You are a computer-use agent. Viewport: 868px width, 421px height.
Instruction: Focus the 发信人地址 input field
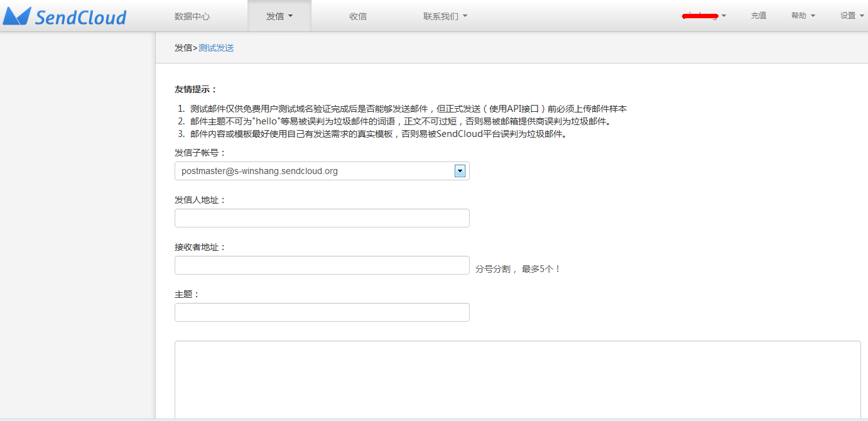click(322, 218)
